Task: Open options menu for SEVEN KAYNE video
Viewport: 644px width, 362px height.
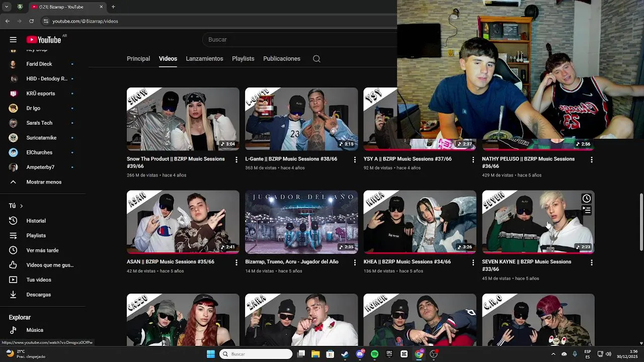Action: (592, 262)
